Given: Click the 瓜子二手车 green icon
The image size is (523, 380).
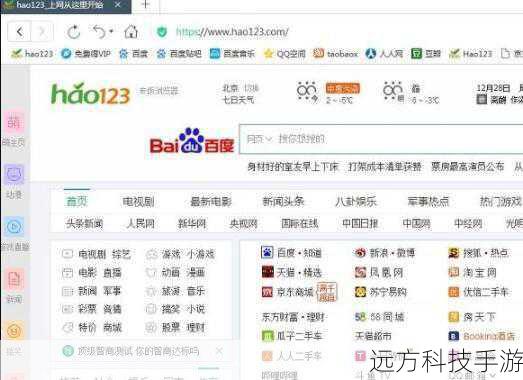Looking at the screenshot, I should pyautogui.click(x=268, y=336).
